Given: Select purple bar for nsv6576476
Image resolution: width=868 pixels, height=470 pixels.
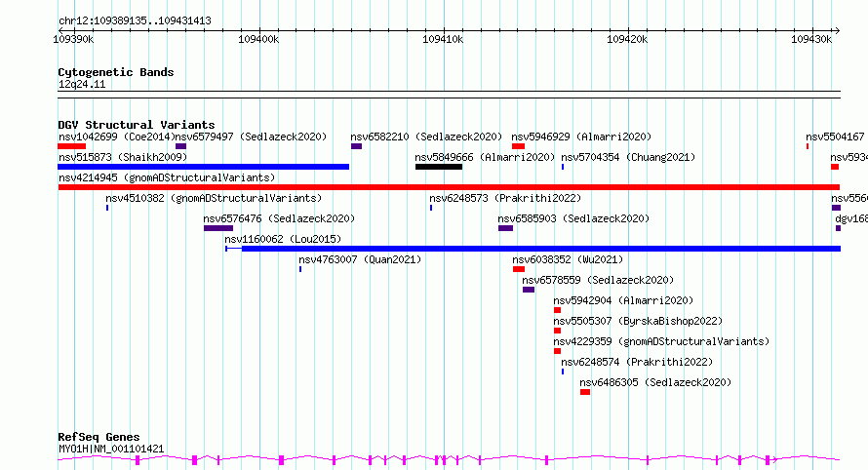Looking at the screenshot, I should click(x=218, y=228).
